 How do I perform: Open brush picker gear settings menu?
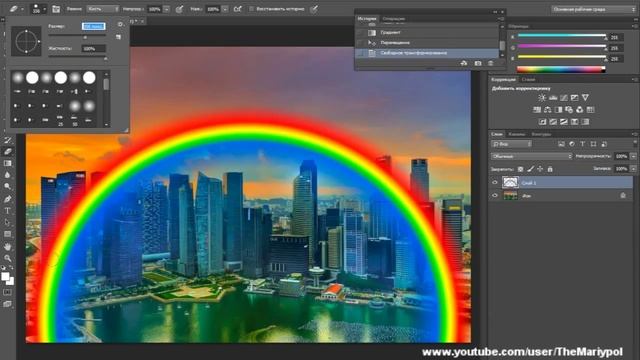tap(120, 24)
